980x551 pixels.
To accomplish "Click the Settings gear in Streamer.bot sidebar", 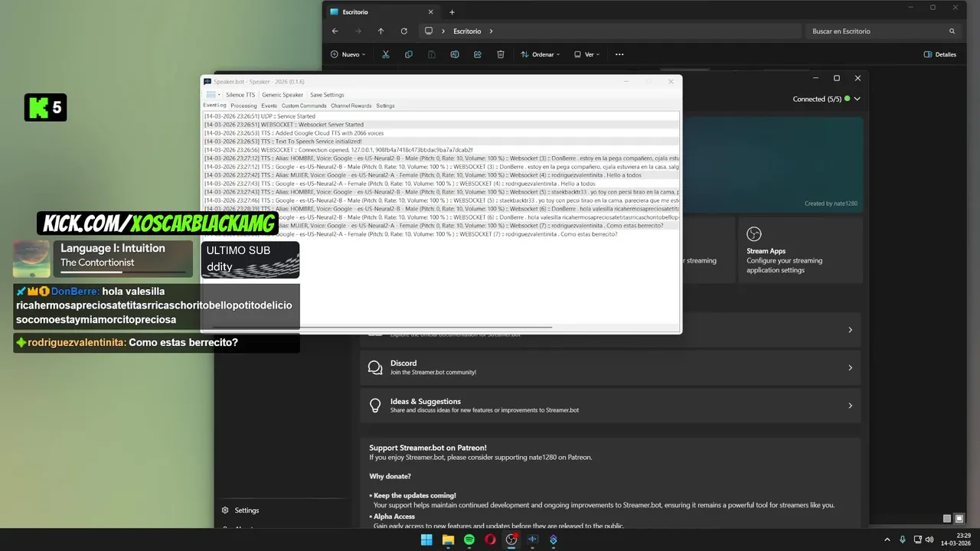I will point(225,510).
